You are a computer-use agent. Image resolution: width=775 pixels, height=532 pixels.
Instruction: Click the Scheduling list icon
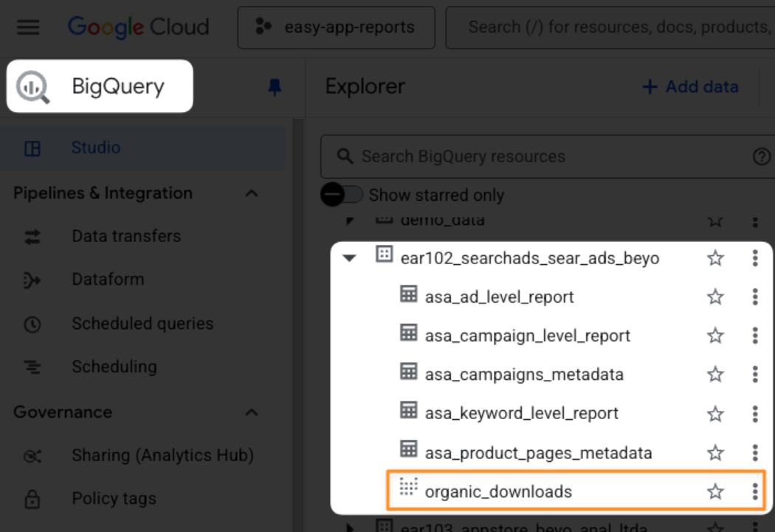tap(32, 367)
